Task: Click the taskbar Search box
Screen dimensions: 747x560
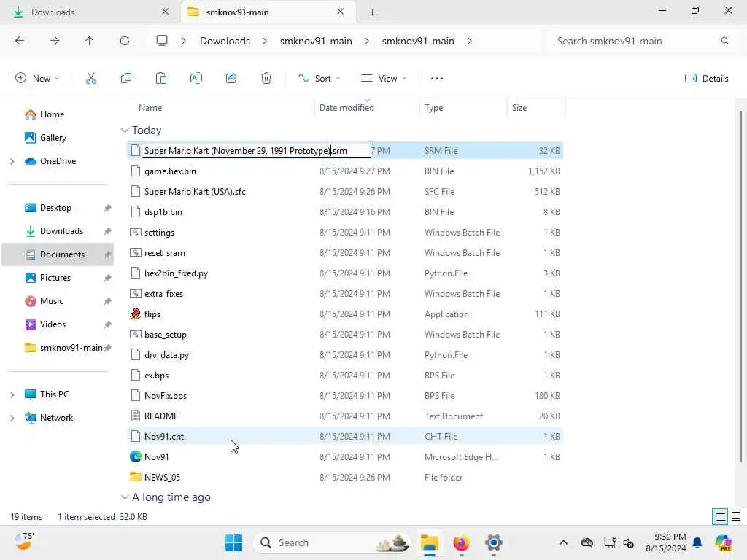Action: pyautogui.click(x=332, y=542)
